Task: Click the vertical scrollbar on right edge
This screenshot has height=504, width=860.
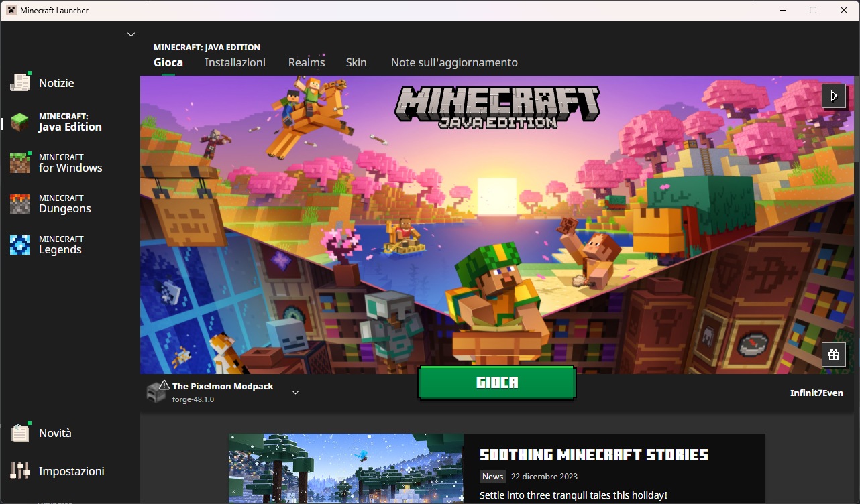Action: coord(857,121)
